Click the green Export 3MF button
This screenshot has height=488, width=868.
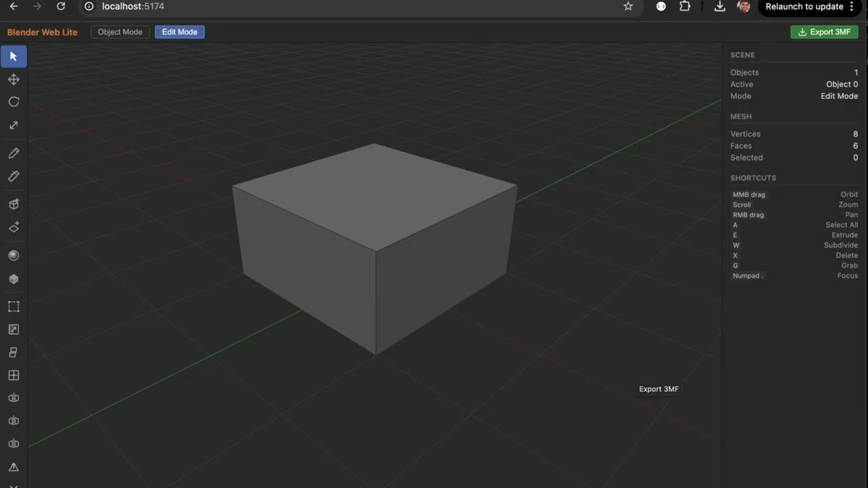(825, 32)
